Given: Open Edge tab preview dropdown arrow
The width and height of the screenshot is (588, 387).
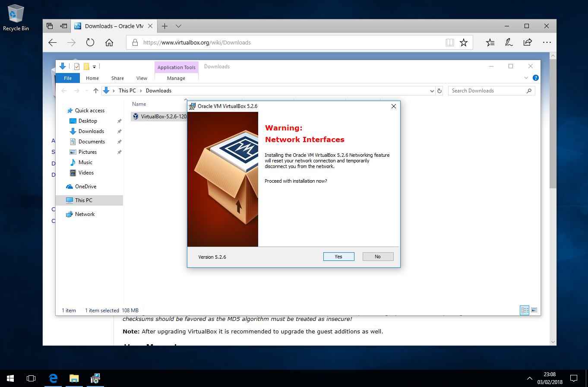Looking at the screenshot, I should point(178,26).
